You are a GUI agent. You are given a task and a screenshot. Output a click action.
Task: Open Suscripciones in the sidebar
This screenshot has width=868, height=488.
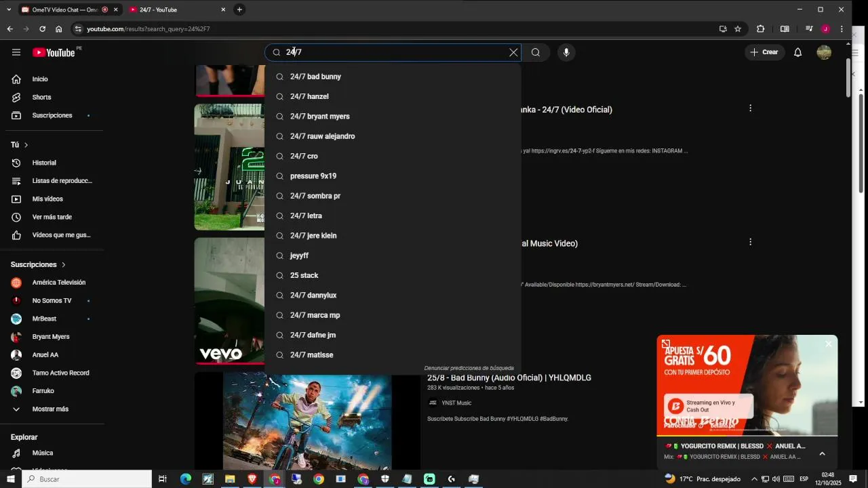point(52,115)
